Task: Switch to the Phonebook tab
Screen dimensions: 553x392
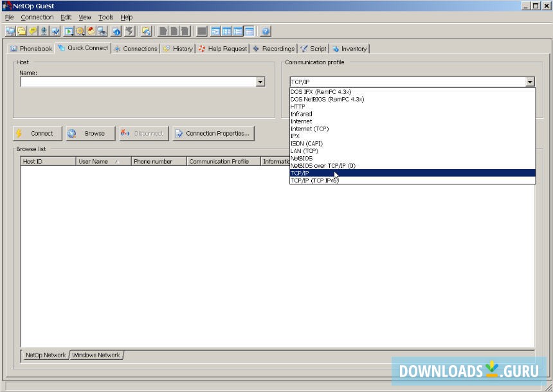Action: [x=31, y=49]
